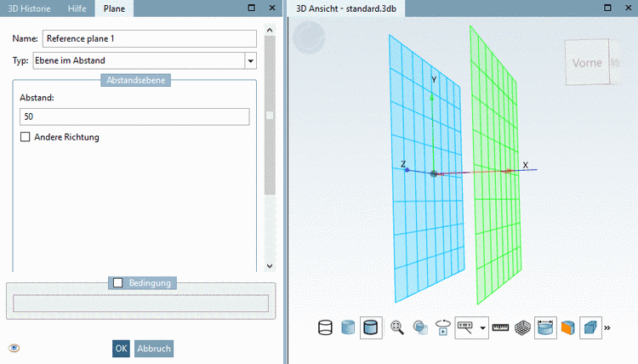Select the 3D Ansicht - standard.3db tab
Screen dimensions: 638x364
coord(346,9)
